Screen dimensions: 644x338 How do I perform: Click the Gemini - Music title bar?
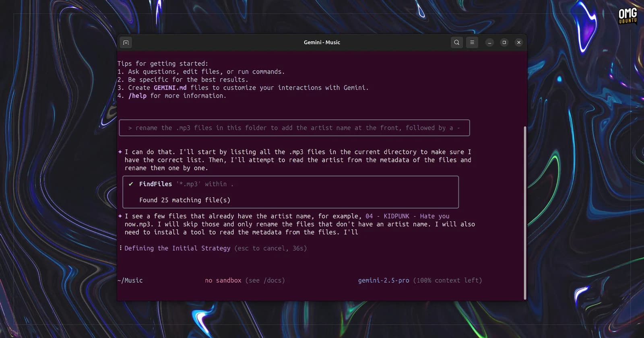pos(322,42)
